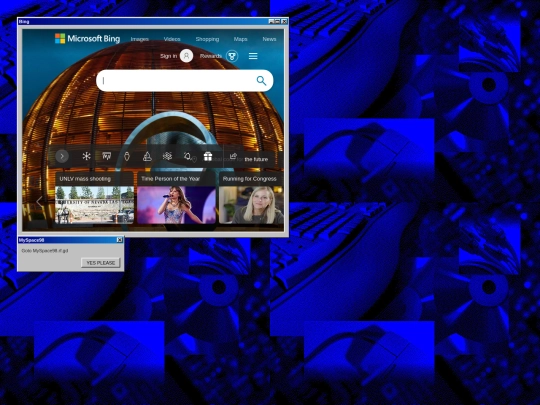Image resolution: width=540 pixels, height=405 pixels.
Task: Select the gift box icon
Action: [x=208, y=156]
